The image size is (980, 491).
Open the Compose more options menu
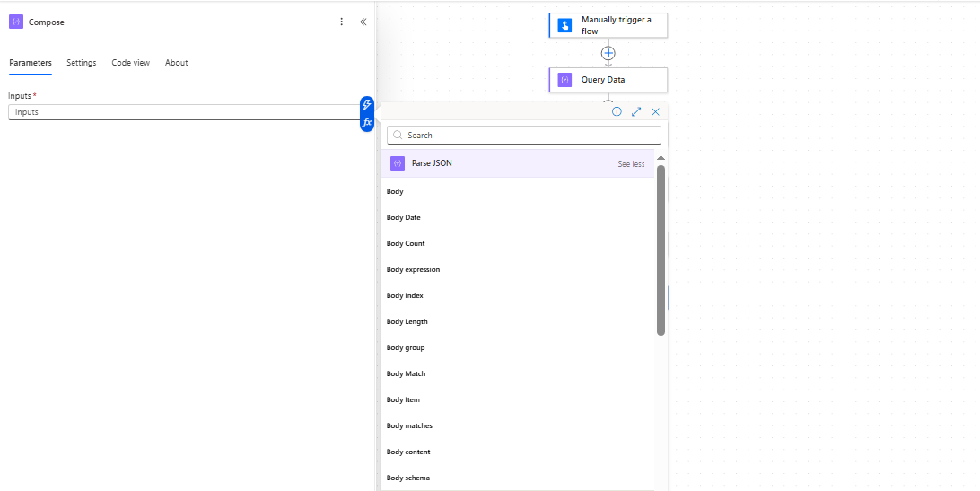click(x=341, y=22)
